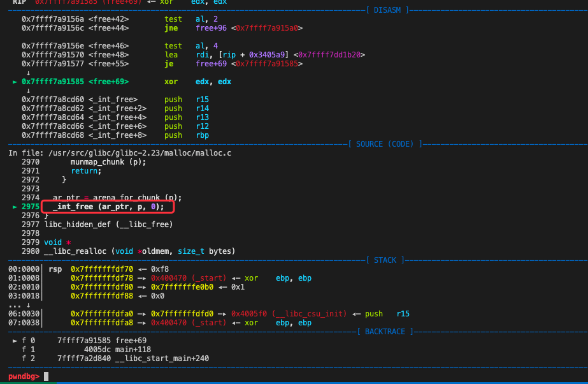This screenshot has height=384, width=588.
Task: Click stack address 0x7fffffffdfa8
Action: coord(102,323)
